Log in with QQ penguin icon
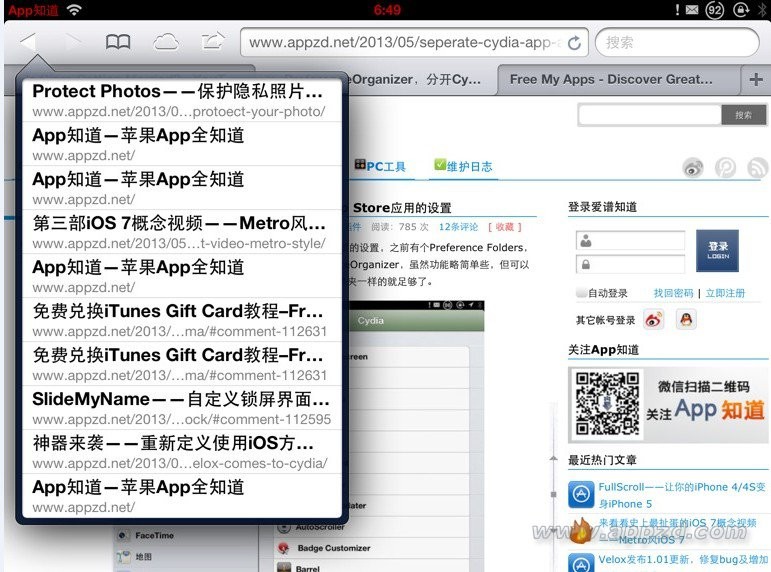The height and width of the screenshot is (572, 771). (686, 320)
